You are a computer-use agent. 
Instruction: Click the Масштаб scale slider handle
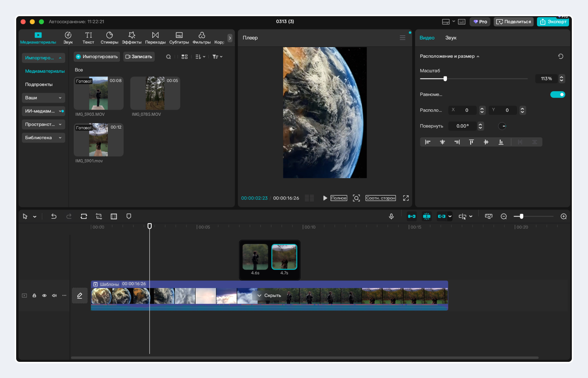click(445, 79)
